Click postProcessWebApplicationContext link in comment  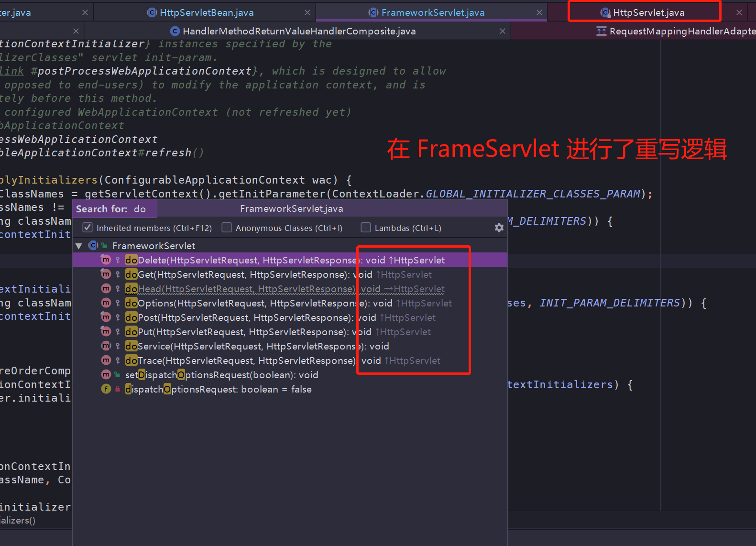(144, 71)
